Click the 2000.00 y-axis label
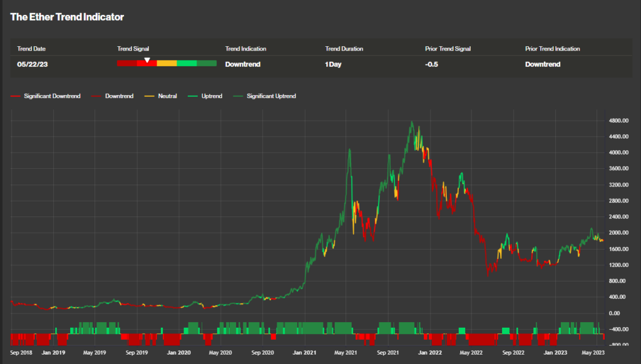641x364 pixels. 618,233
